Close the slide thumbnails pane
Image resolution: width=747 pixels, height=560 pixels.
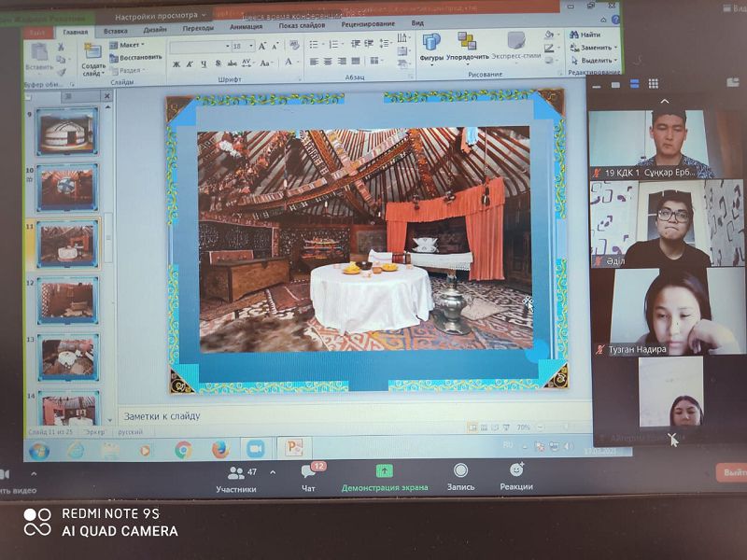[x=107, y=96]
